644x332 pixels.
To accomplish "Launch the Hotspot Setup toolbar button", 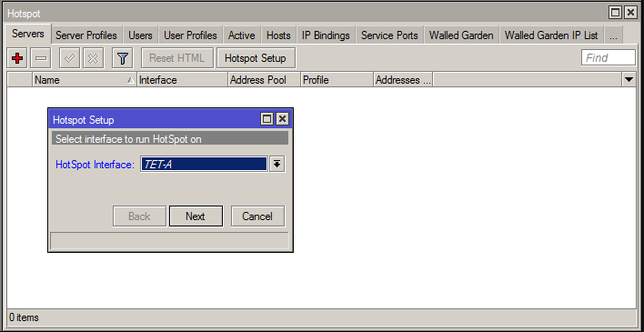I will tap(256, 58).
